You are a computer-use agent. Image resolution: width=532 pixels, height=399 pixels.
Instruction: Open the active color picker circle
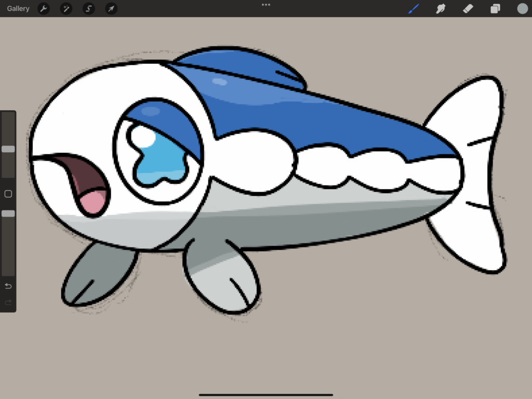click(523, 8)
